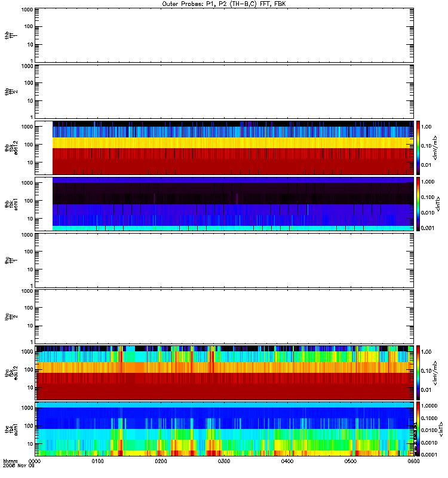Select the "thc fbk edc12" panel axis label
Screen dimensions: 448x478
[11, 373]
